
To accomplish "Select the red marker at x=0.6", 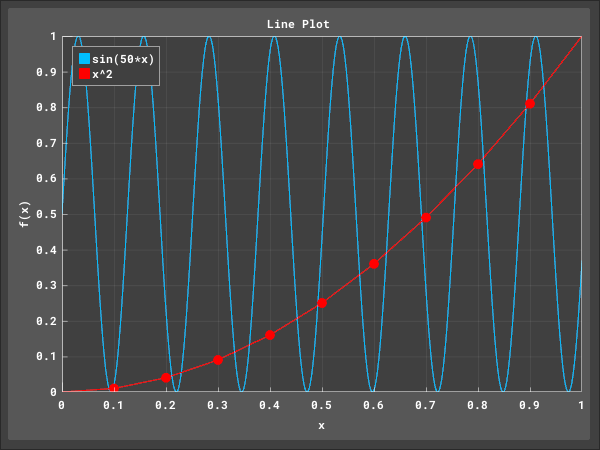I will (374, 264).
